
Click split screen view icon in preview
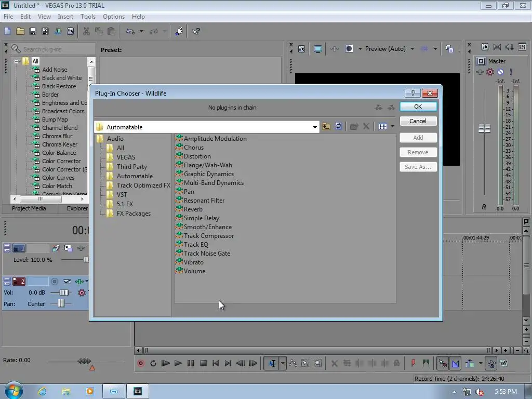349,48
